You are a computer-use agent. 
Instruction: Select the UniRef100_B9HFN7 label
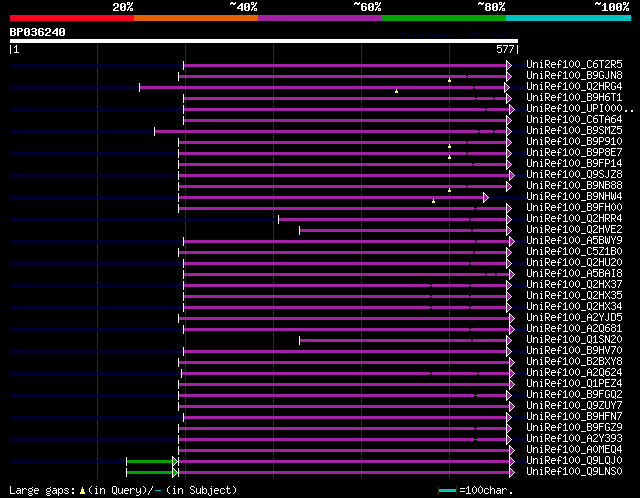[x=574, y=417]
